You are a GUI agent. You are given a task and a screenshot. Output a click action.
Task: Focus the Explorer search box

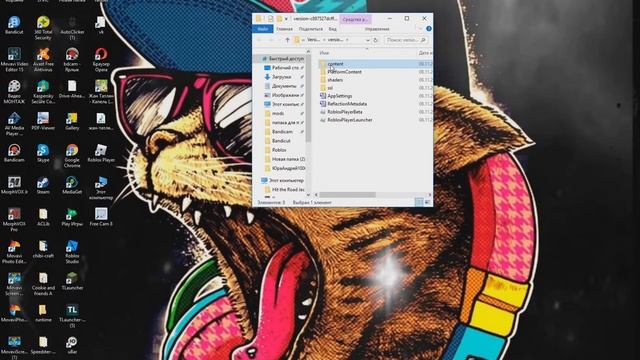tap(406, 40)
